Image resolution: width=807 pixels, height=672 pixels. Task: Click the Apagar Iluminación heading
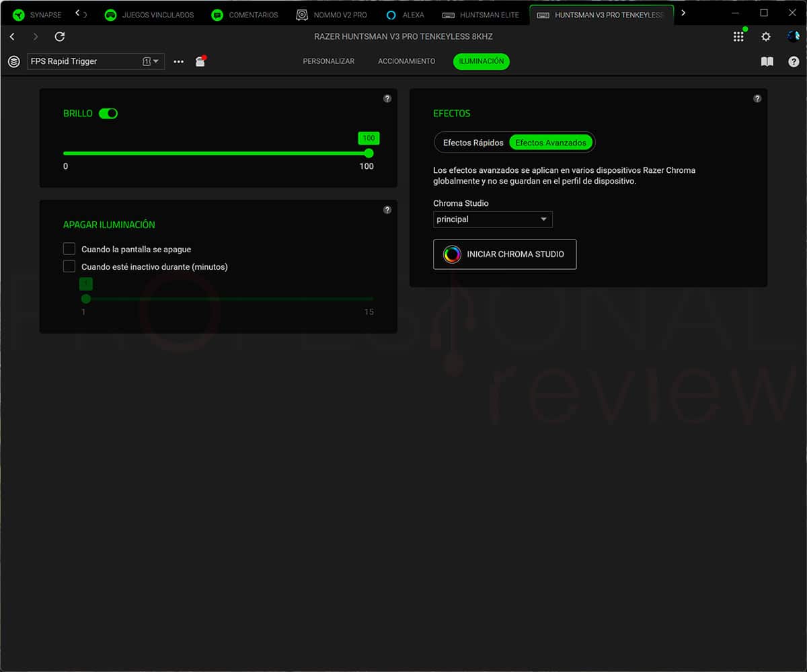point(109,225)
